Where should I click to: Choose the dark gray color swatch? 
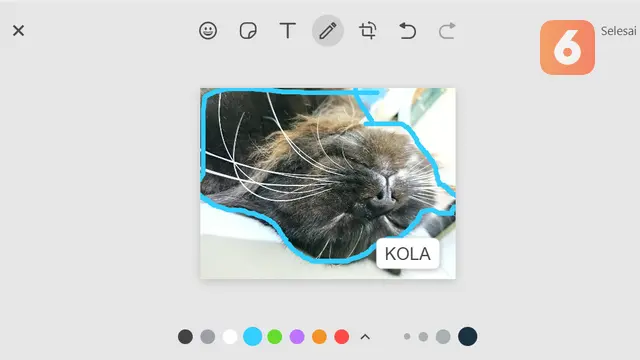(x=185, y=337)
